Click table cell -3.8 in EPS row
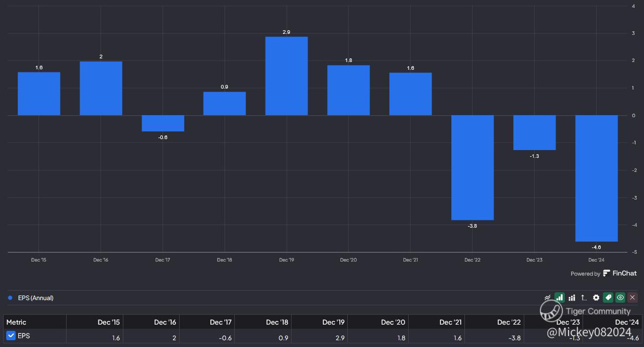 coord(494,337)
